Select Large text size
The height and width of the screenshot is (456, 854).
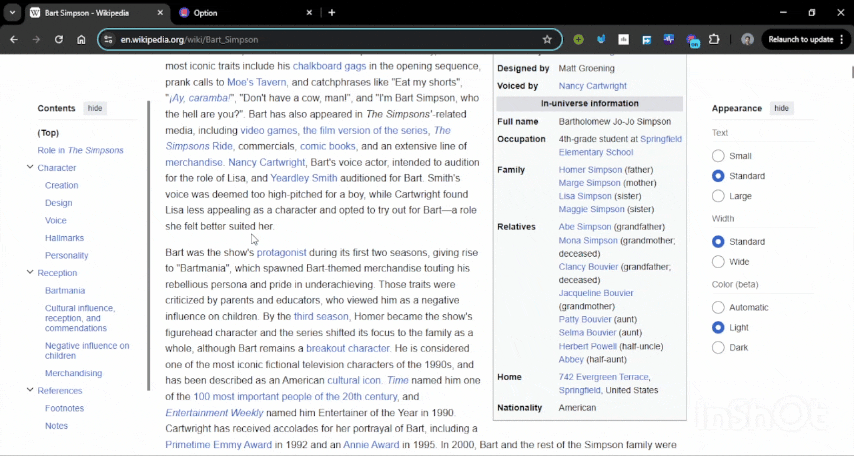coord(718,196)
